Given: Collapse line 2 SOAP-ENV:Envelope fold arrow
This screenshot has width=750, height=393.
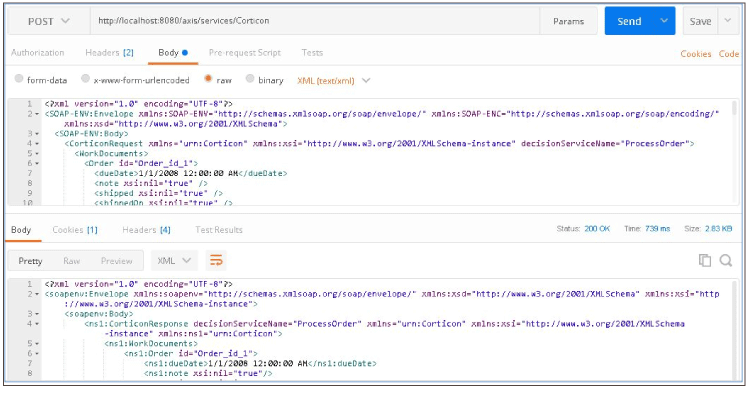Looking at the screenshot, I should 37,114.
